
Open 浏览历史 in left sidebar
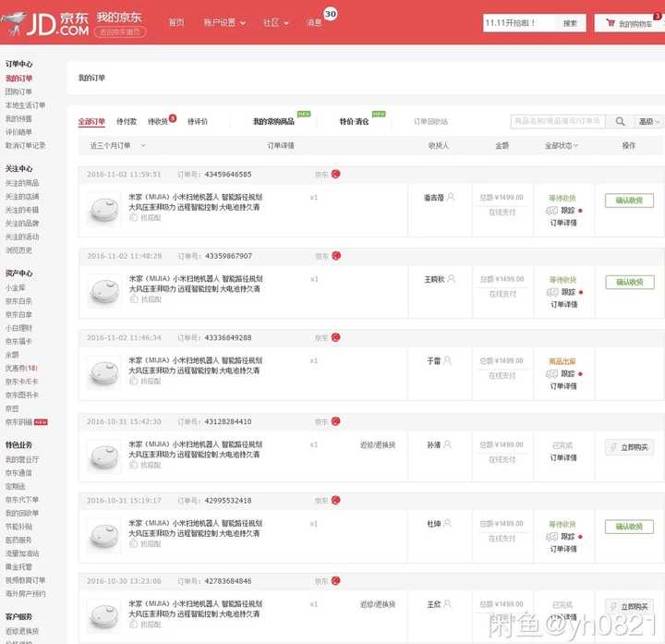[18, 250]
